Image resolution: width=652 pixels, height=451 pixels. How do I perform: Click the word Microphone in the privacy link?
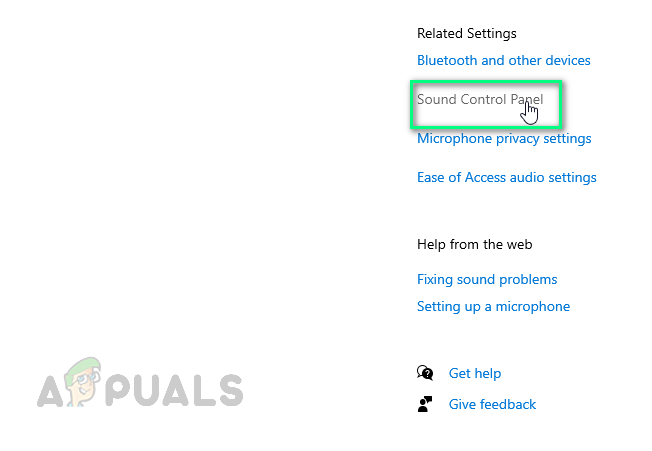pyautogui.click(x=454, y=139)
